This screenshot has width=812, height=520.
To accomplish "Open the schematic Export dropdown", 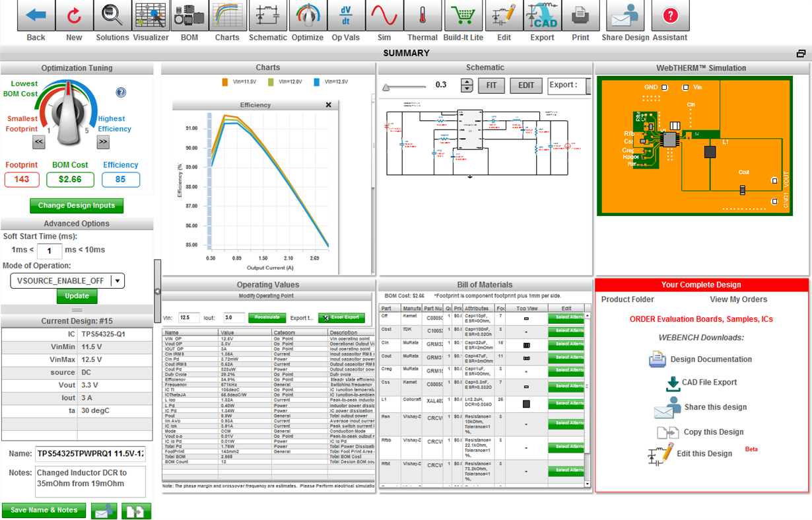I will coord(569,85).
